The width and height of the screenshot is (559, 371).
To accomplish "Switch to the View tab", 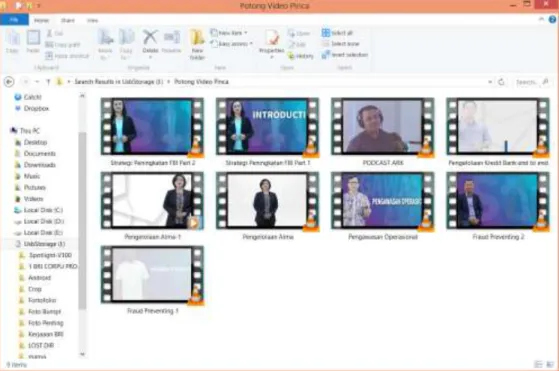I will 92,20.
